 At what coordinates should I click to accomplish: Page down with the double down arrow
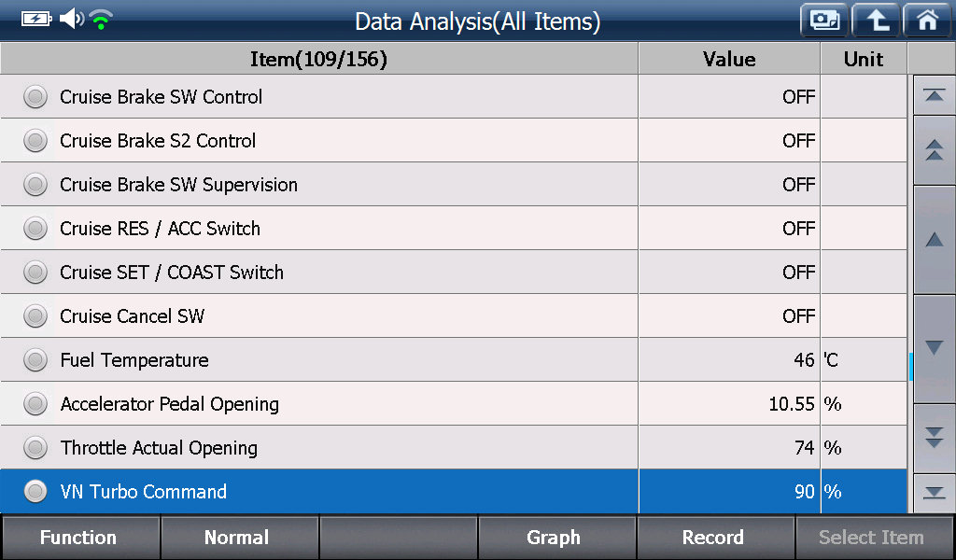tap(934, 438)
